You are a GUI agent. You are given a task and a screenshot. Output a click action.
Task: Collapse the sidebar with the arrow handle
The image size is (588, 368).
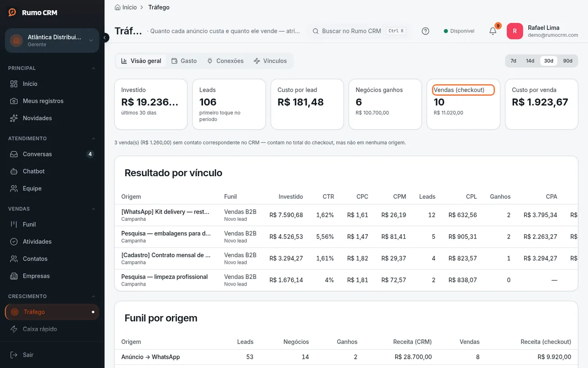pos(105,37)
